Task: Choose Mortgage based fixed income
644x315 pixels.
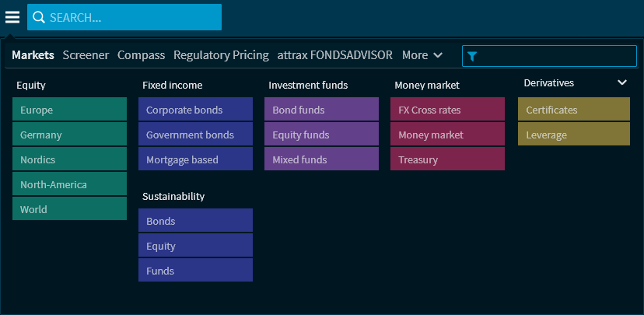Action: click(195, 159)
